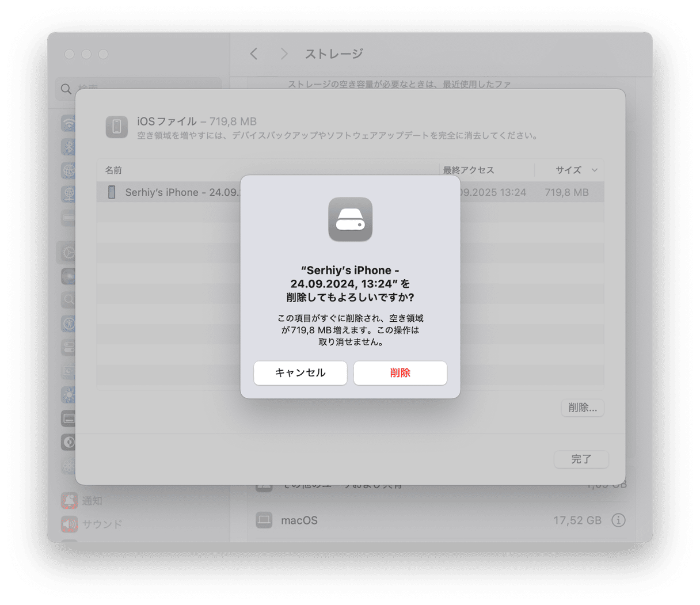This screenshot has height=605, width=700.
Task: Select the General gear icon in sidebar
Action: [69, 252]
